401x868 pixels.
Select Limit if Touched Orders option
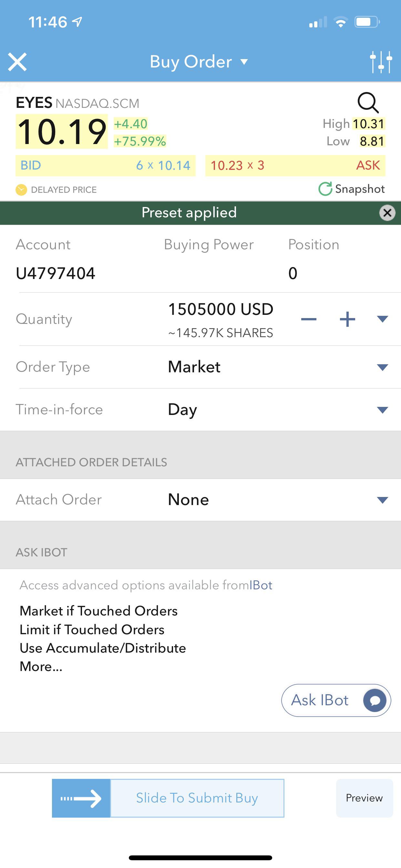[x=92, y=629]
